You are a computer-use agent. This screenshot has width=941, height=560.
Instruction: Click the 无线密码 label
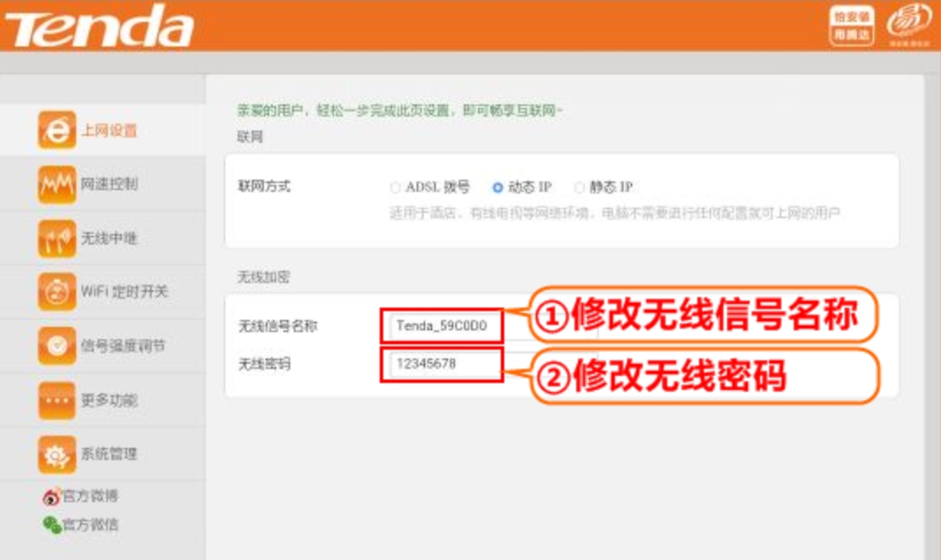click(264, 364)
